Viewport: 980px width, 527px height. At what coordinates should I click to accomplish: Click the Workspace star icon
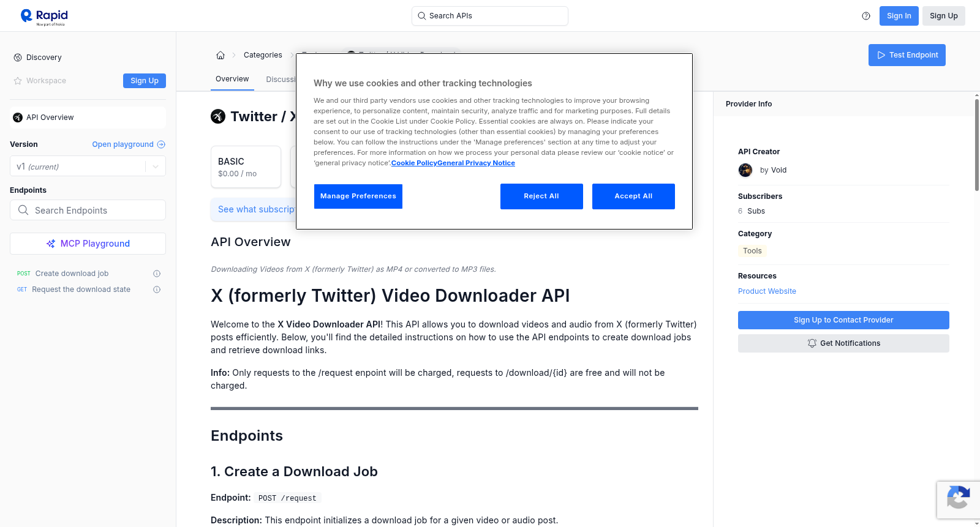pos(18,81)
